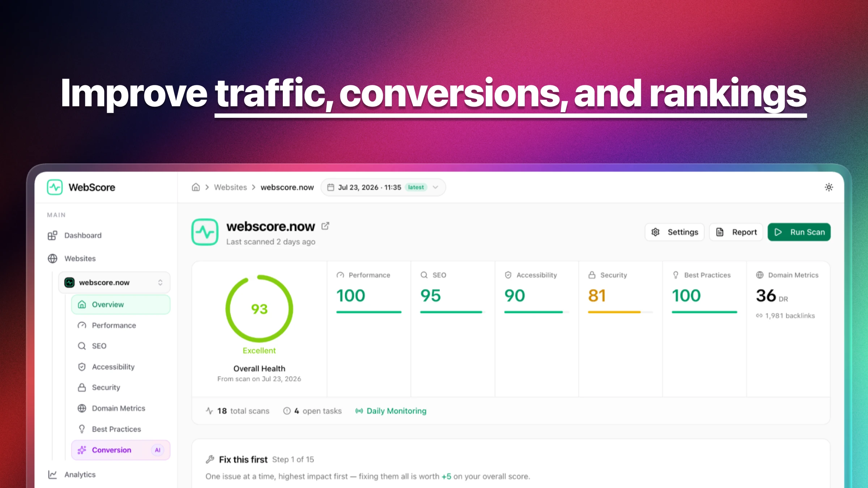Click the Step 1 of 15 text
Image resolution: width=868 pixels, height=488 pixels.
pyautogui.click(x=293, y=459)
